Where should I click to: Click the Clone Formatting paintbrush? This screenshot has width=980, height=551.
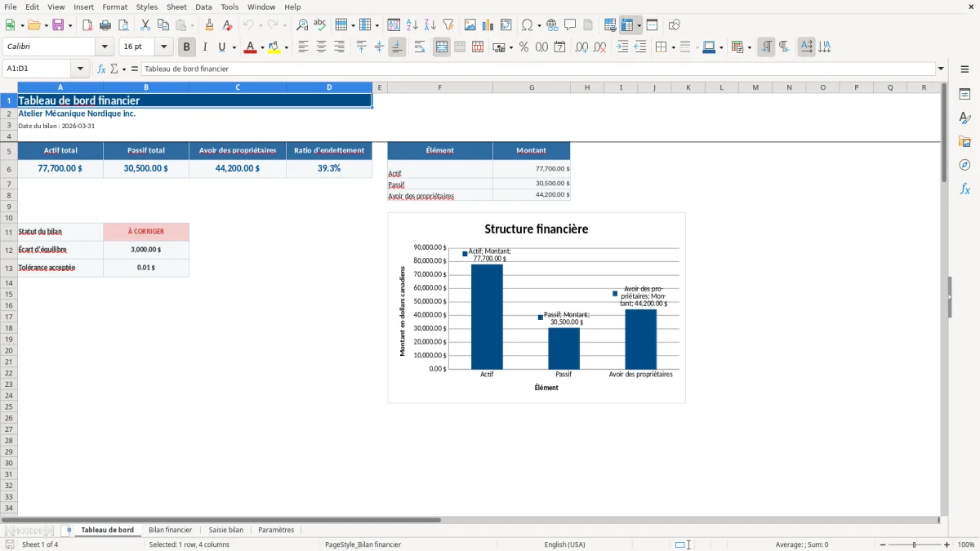pos(210,25)
